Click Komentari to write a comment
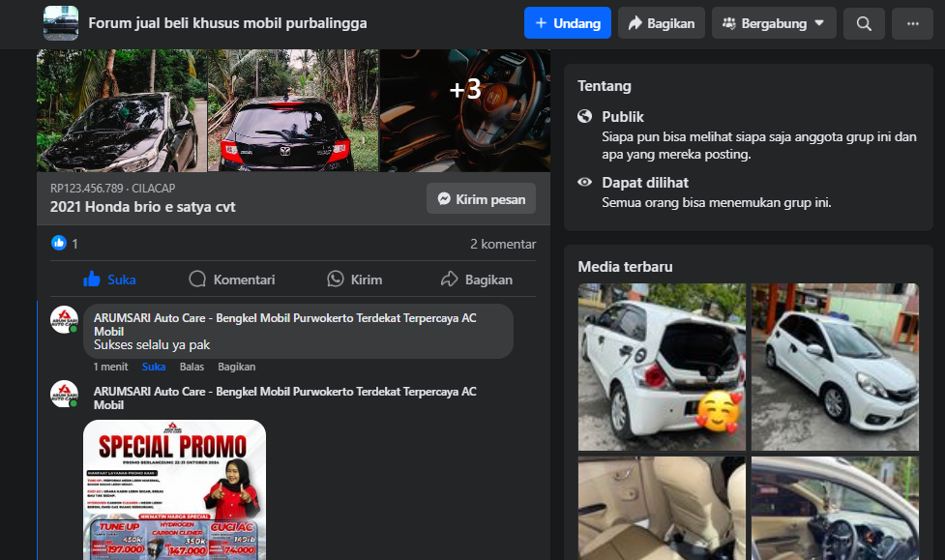 click(x=232, y=280)
